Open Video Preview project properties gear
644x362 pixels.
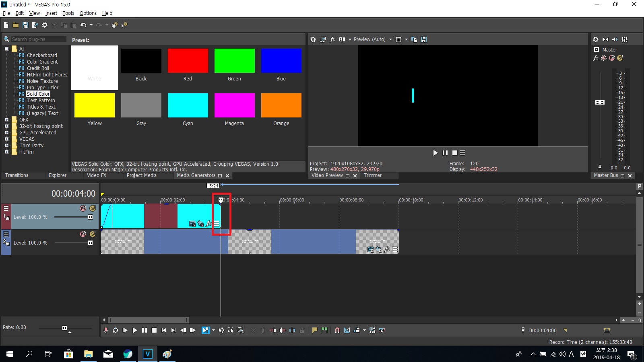(x=313, y=39)
